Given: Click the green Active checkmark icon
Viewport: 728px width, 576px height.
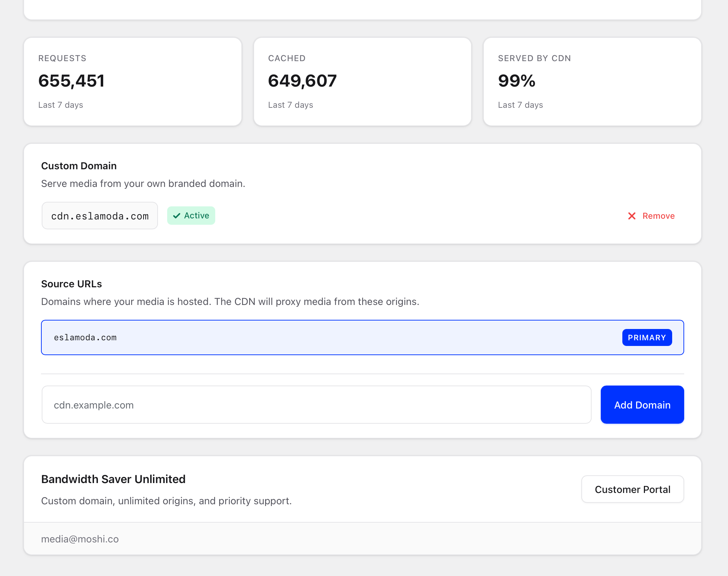Looking at the screenshot, I should (x=177, y=216).
